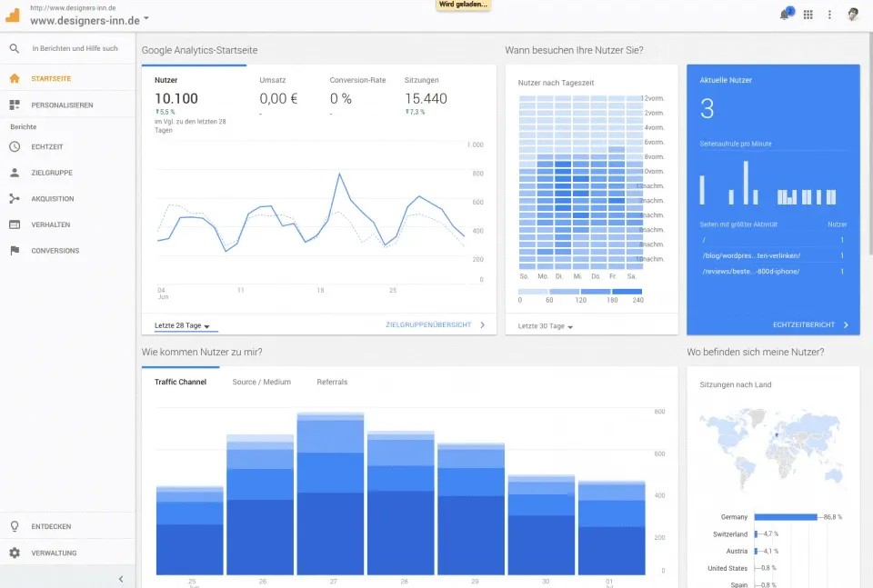Click the Entdecken lightbulb icon

pyautogui.click(x=13, y=526)
